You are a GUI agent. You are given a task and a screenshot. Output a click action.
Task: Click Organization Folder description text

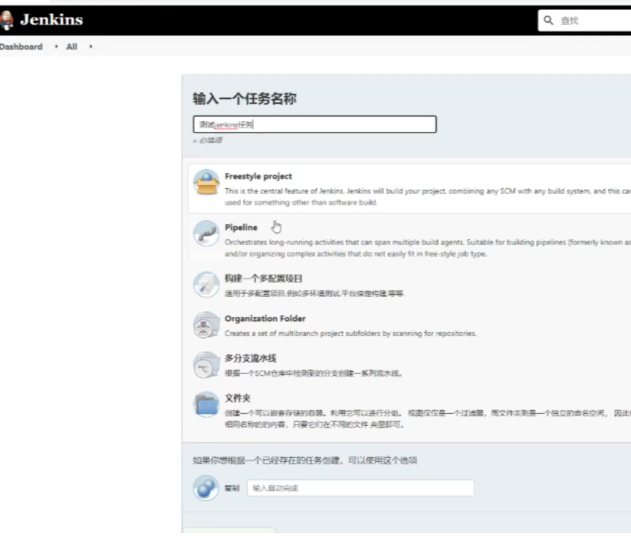pos(350,333)
